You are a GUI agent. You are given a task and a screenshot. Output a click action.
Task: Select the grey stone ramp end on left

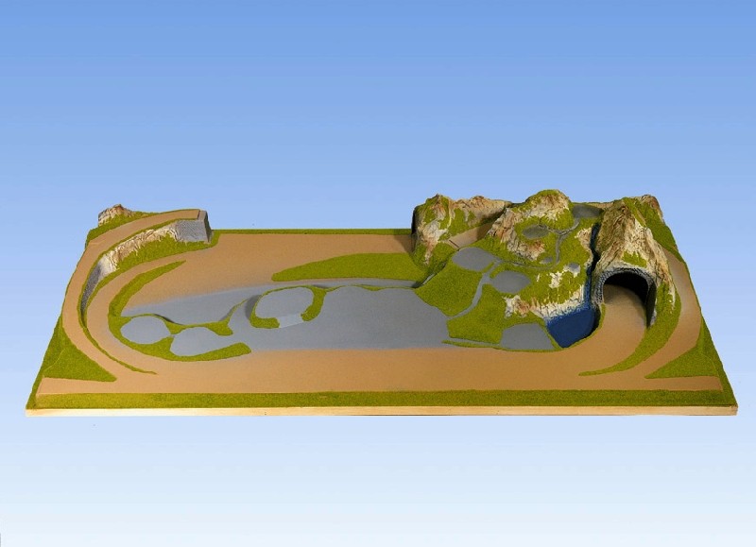click(193, 229)
